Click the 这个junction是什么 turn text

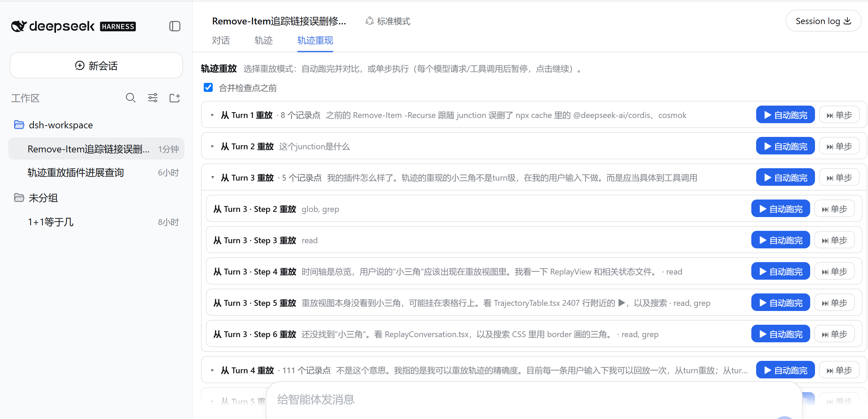click(x=314, y=147)
